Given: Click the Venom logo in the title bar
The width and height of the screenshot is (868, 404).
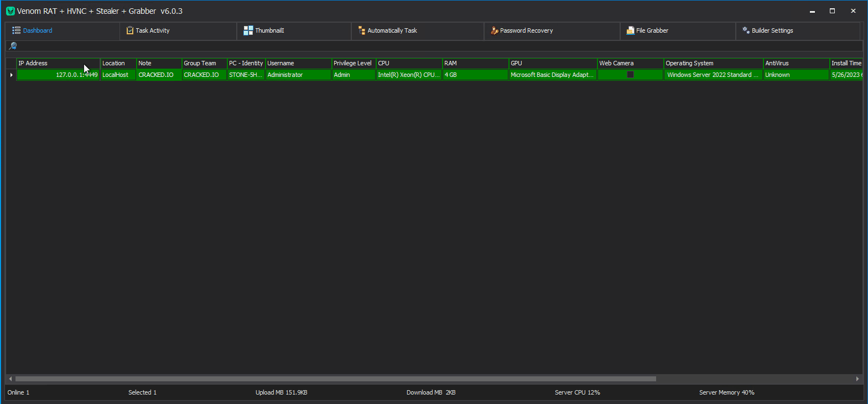Looking at the screenshot, I should click(11, 11).
